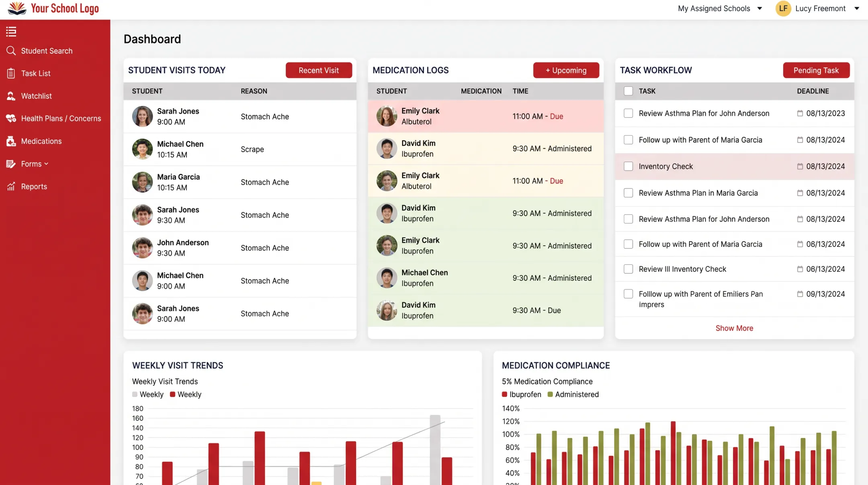Open Maria Garcia visit photo

coord(142,182)
